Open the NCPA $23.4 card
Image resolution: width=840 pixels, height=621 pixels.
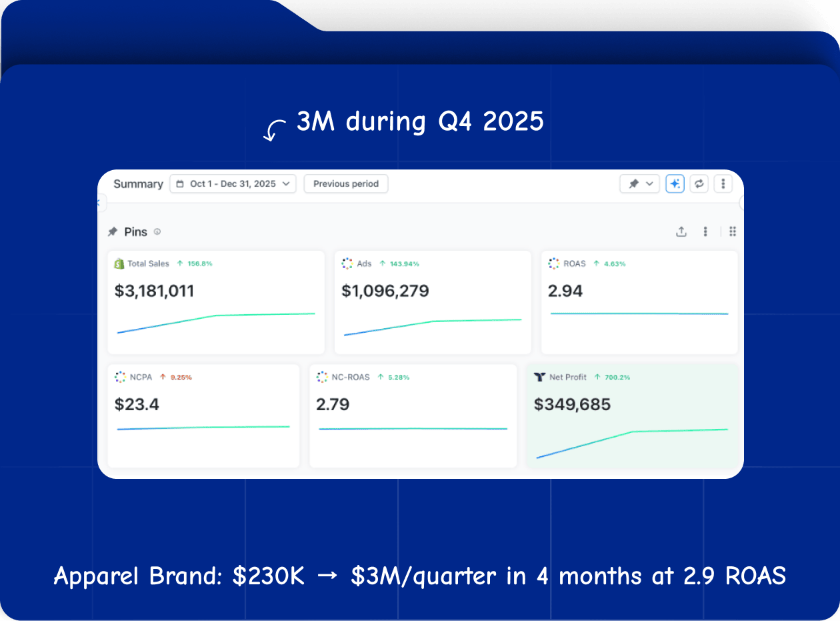click(x=203, y=415)
